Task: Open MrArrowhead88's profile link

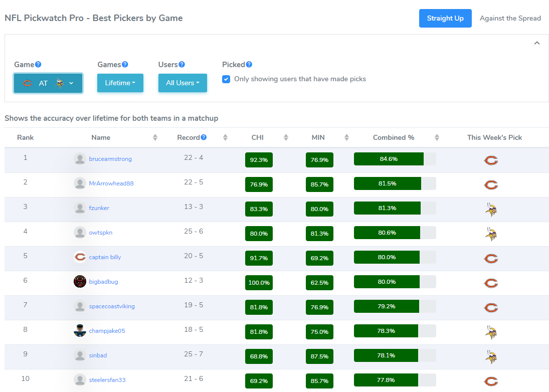Action: (111, 183)
